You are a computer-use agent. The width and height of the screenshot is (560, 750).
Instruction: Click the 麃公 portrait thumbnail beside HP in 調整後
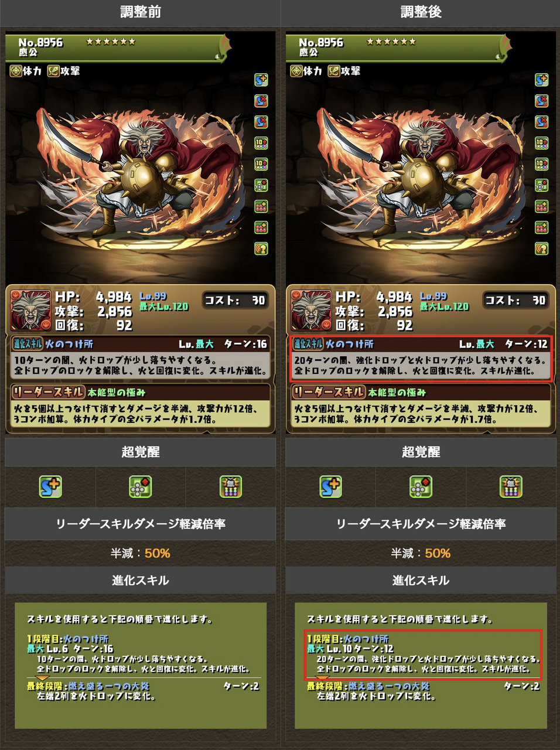point(311,311)
